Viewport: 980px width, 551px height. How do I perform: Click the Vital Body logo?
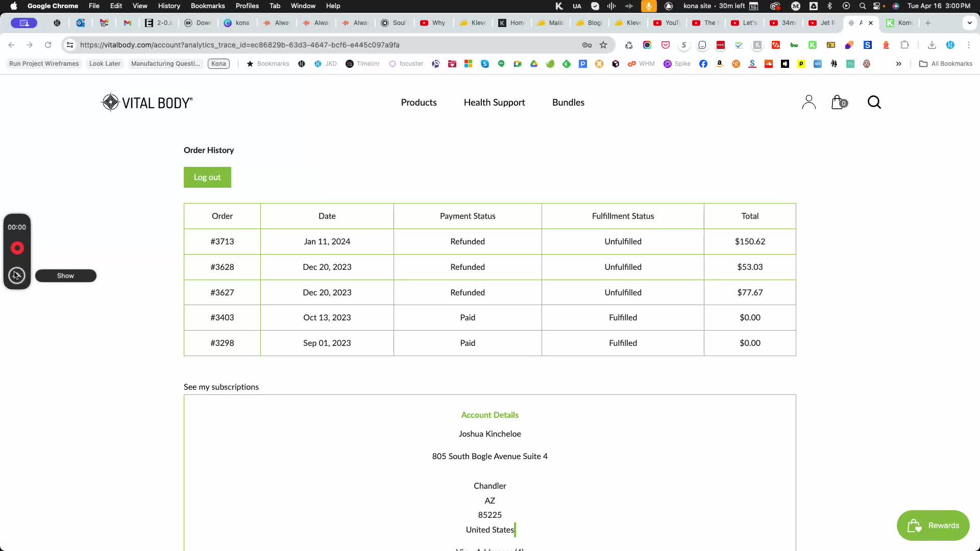point(147,103)
